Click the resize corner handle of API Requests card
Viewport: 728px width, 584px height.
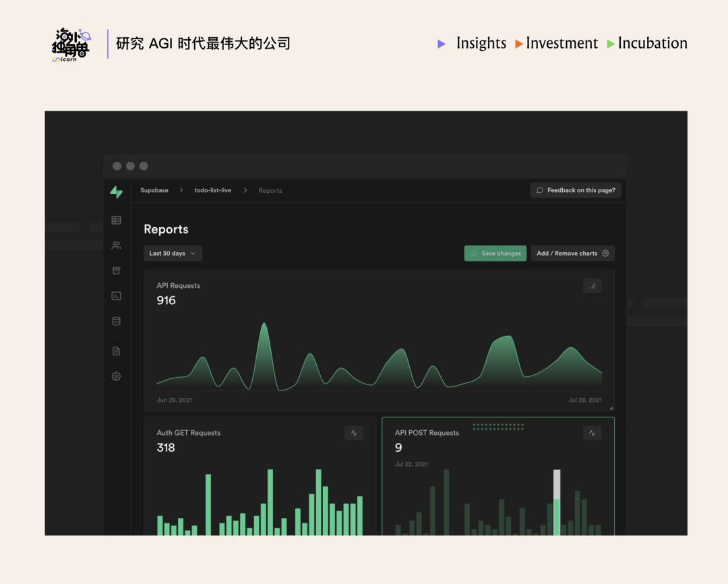[611, 408]
